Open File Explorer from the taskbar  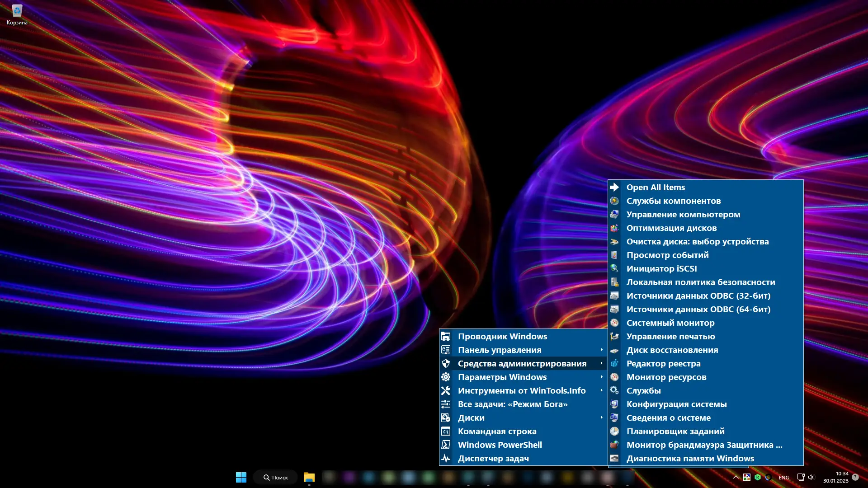(x=309, y=477)
